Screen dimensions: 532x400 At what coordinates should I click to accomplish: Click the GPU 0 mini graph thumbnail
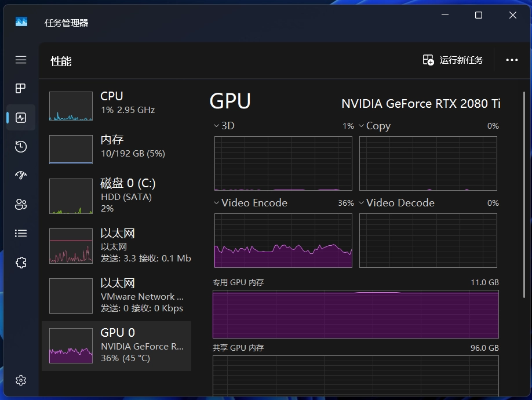(71, 346)
